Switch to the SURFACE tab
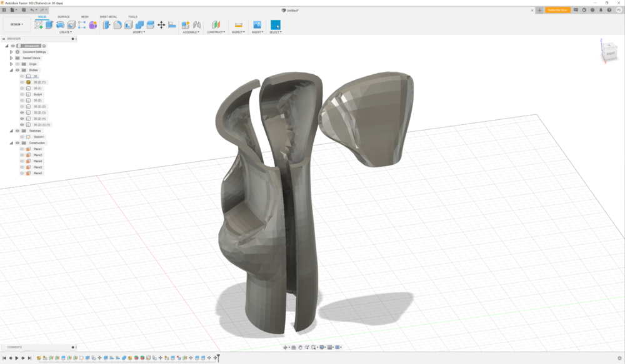Viewport: 625px width, 364px height. pos(64,17)
